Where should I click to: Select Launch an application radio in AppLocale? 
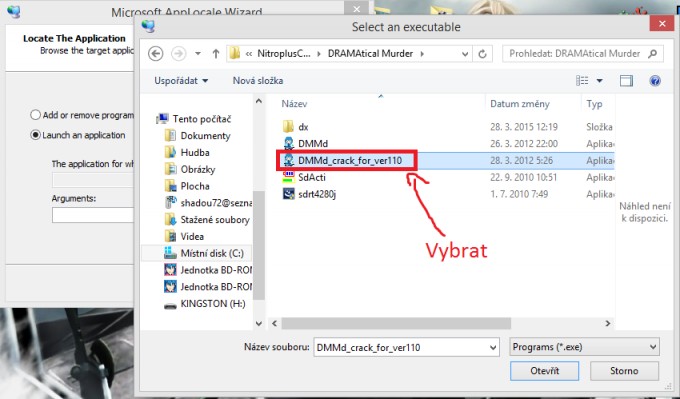click(35, 135)
